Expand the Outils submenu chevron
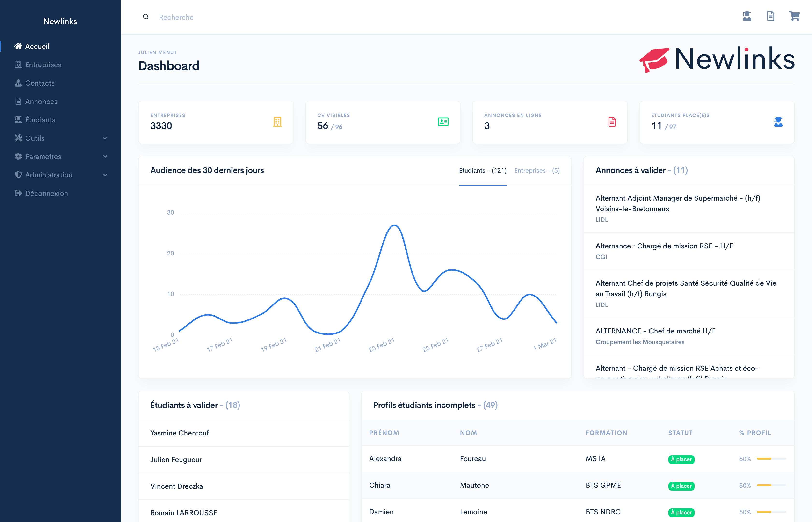812x522 pixels. pyautogui.click(x=105, y=138)
